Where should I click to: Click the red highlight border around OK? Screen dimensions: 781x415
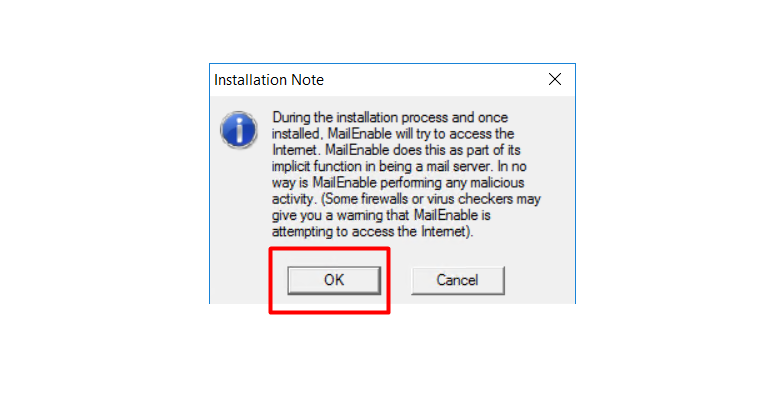329,249
